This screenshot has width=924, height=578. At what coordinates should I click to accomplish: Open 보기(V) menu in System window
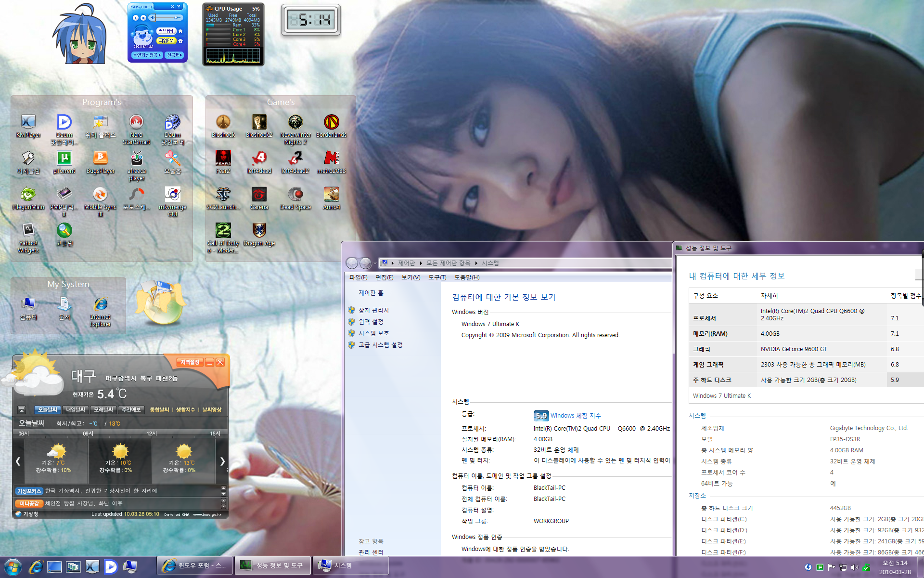411,277
